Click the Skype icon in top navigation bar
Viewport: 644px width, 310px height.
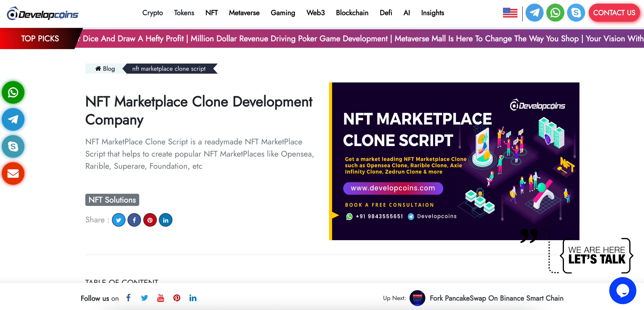574,13
